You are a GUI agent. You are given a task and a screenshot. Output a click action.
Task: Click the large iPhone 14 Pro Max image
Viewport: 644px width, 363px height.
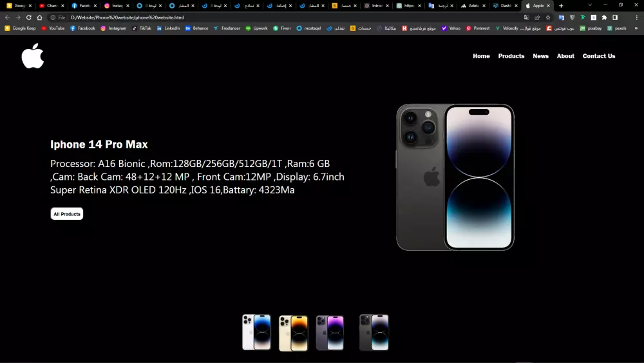tap(455, 177)
